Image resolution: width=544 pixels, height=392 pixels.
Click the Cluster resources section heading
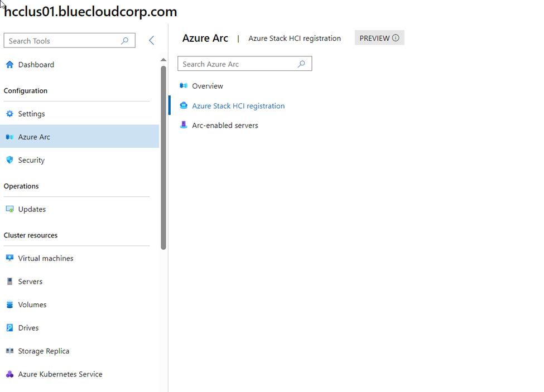[x=31, y=235]
